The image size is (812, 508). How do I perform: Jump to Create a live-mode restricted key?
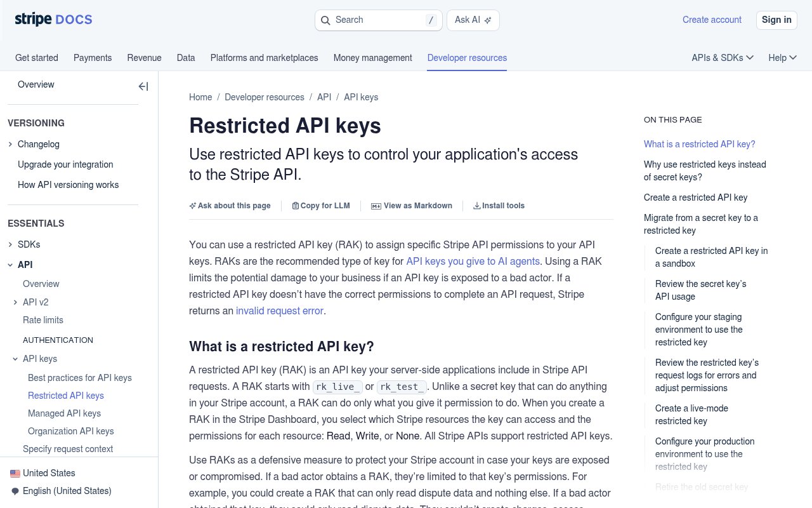point(691,415)
